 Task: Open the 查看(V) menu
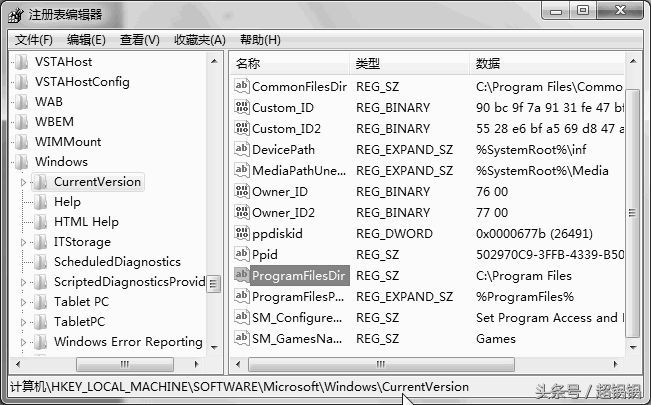140,40
